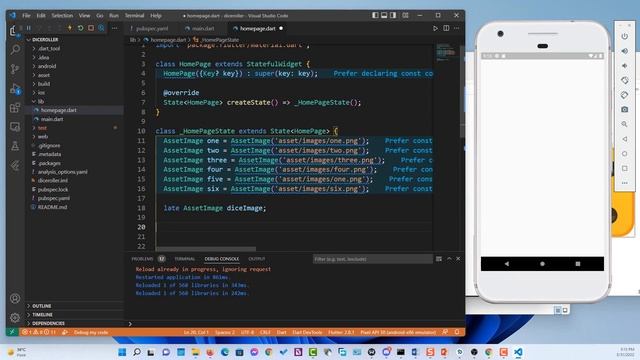The height and width of the screenshot is (360, 640).
Task: Open the Flutter view in the activity bar
Action: pyautogui.click(x=15, y=165)
